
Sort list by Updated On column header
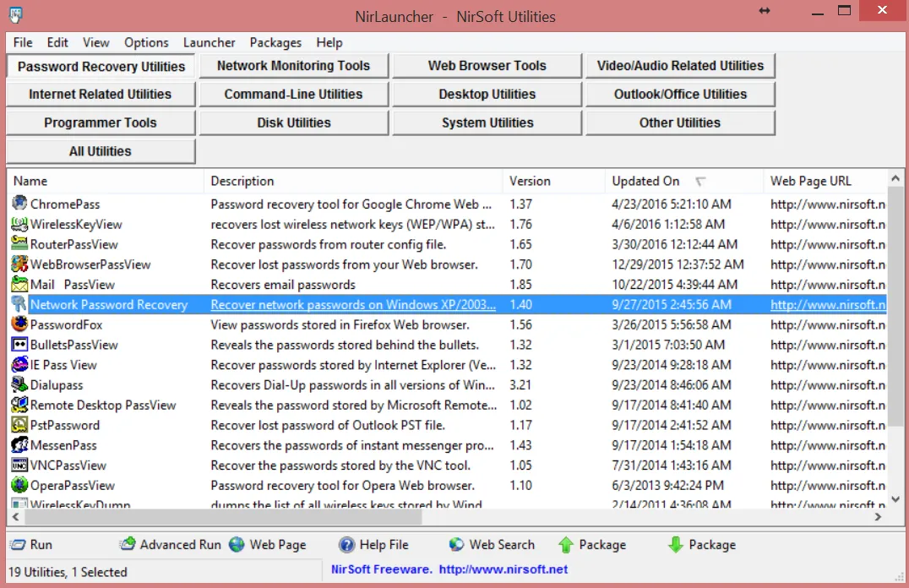(x=684, y=181)
